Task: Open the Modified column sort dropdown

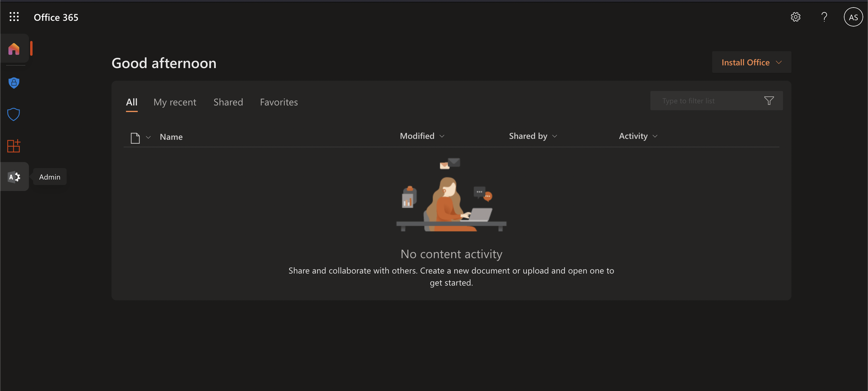Action: (422, 136)
